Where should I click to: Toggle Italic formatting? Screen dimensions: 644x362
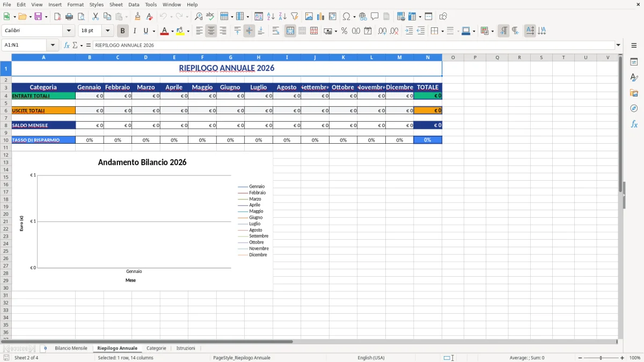[x=134, y=31]
